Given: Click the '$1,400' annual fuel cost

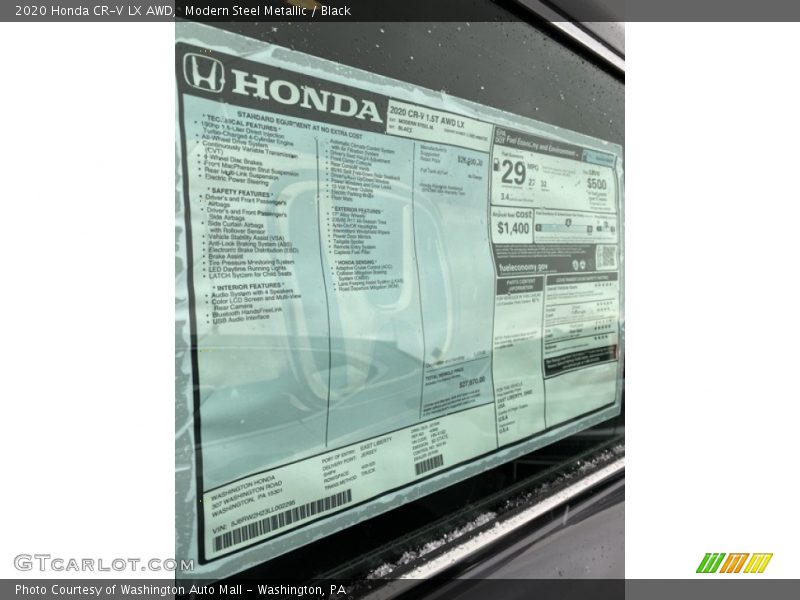Looking at the screenshot, I should (513, 228).
